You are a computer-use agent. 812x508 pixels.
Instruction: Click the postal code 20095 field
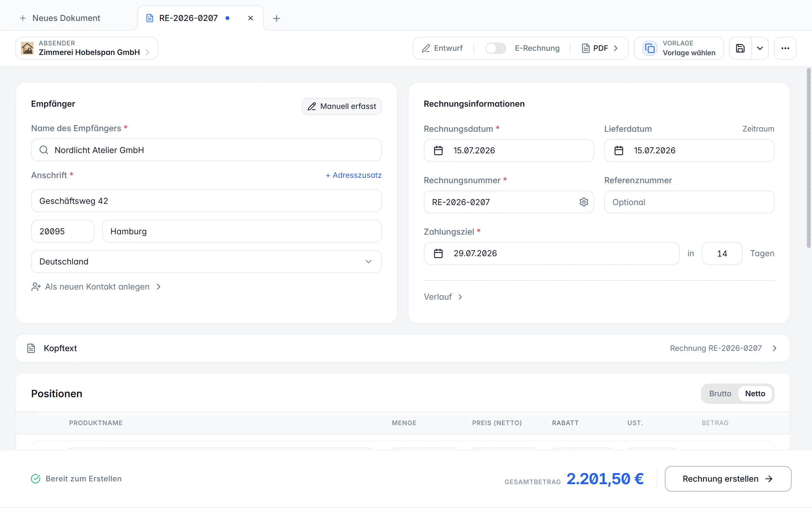point(63,231)
